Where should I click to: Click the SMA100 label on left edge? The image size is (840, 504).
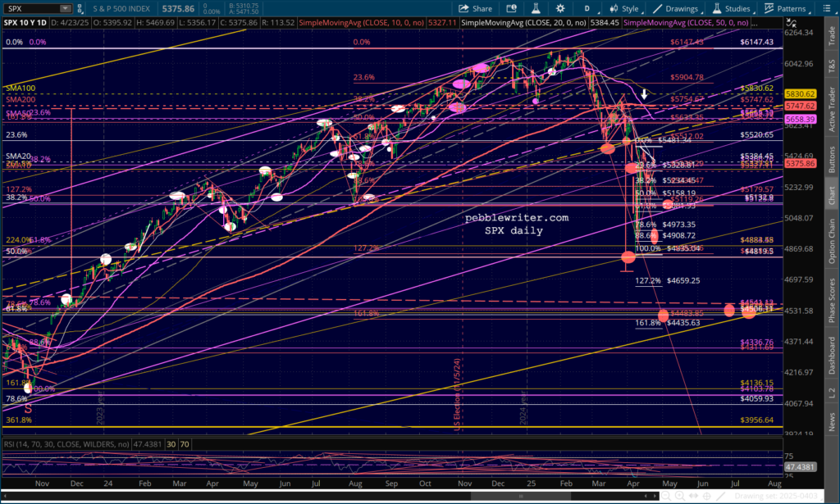[x=21, y=88]
